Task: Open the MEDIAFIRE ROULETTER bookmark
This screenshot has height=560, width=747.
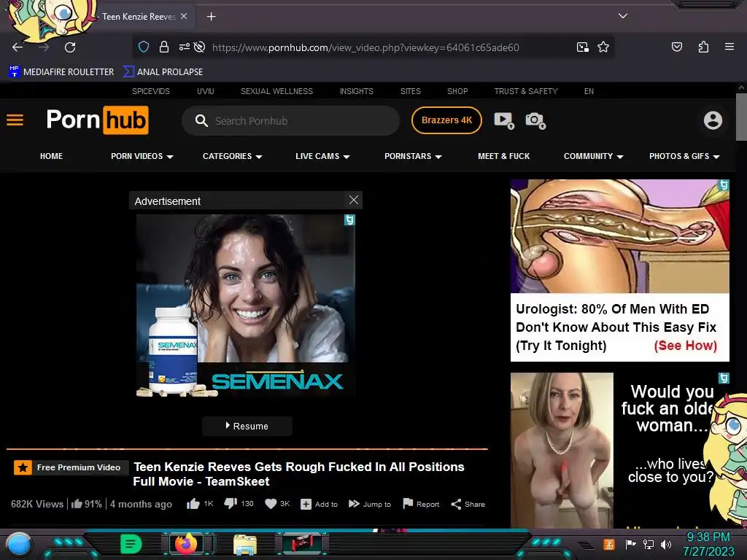Action: pyautogui.click(x=61, y=72)
